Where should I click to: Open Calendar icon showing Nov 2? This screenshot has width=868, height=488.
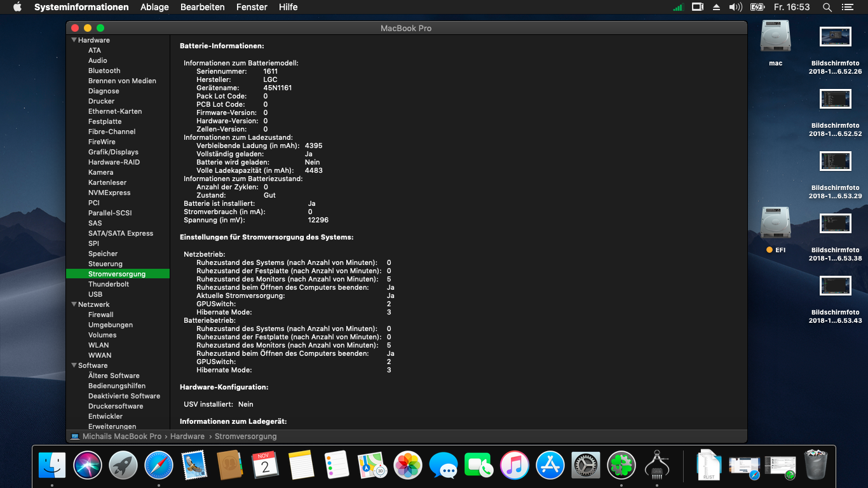pyautogui.click(x=266, y=465)
